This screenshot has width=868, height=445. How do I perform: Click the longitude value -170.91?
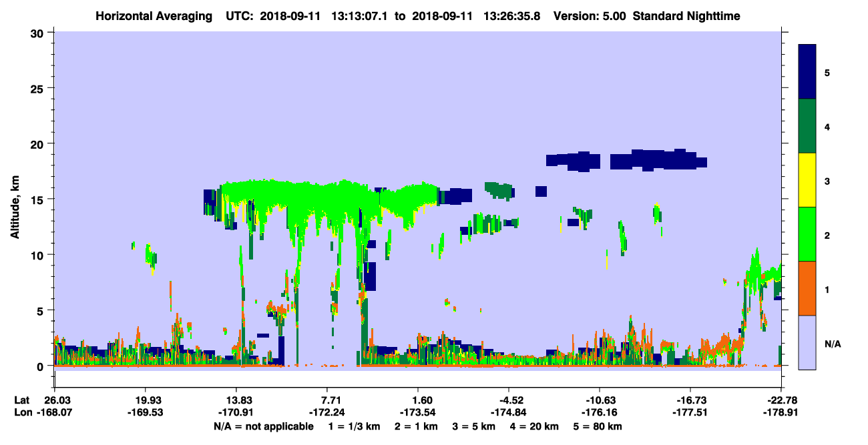tap(236, 412)
